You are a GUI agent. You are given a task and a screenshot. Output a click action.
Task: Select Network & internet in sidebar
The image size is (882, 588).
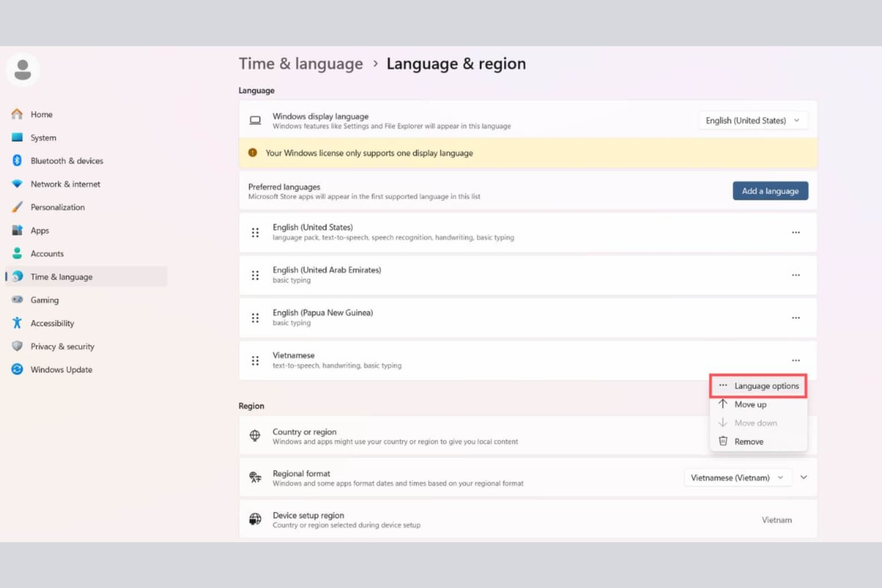pos(65,184)
